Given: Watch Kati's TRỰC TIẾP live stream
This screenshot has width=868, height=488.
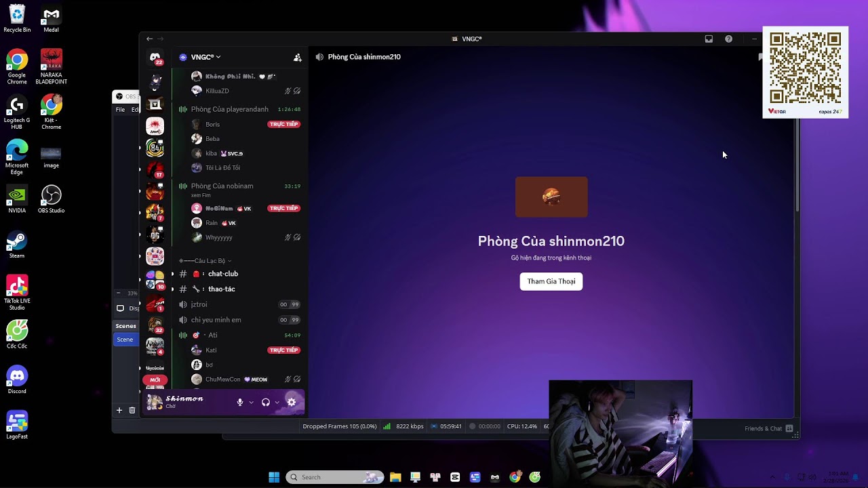Looking at the screenshot, I should tap(283, 350).
